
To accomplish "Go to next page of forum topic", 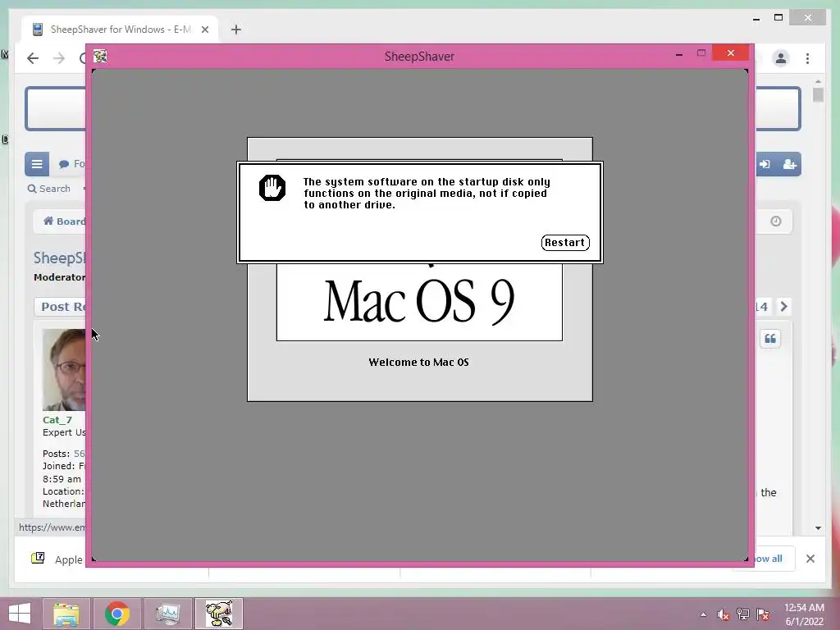I will [x=783, y=307].
